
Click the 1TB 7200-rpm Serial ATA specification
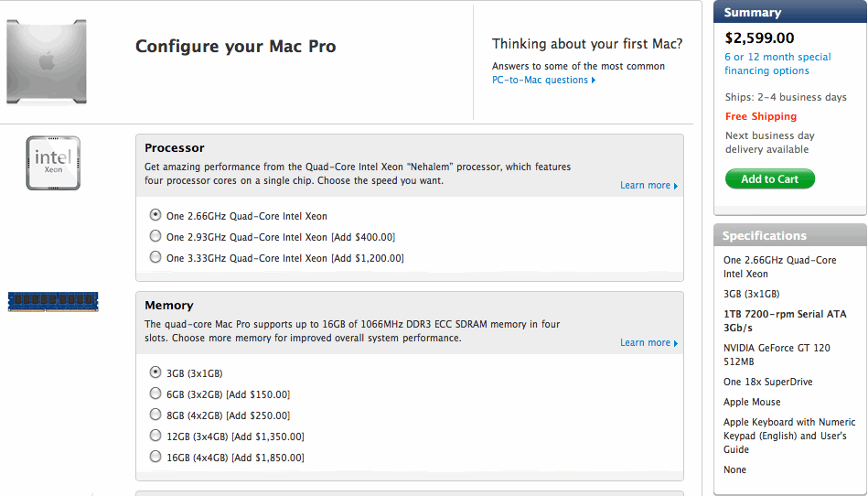pos(785,321)
